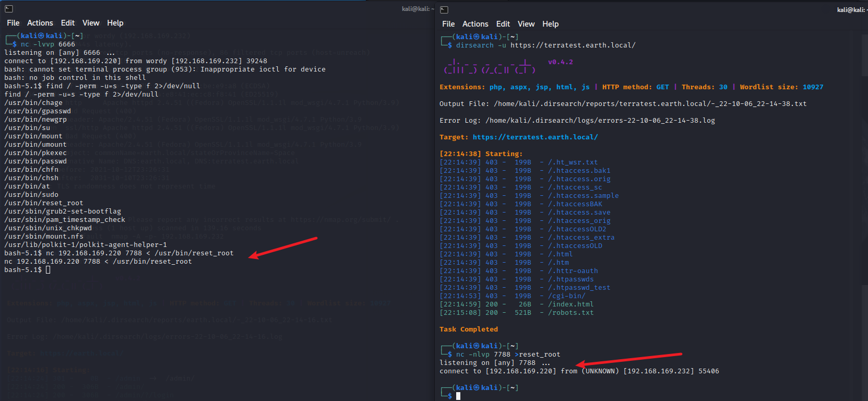Click the /.httr-oauth result row
The image size is (868, 401).
pyautogui.click(x=519, y=271)
